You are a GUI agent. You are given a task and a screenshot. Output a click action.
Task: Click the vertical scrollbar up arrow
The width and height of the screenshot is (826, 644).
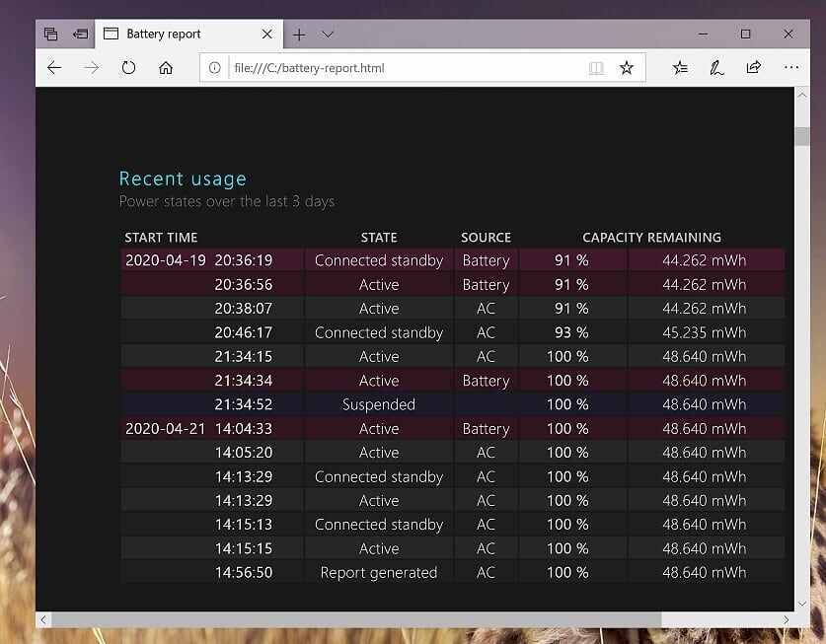[801, 96]
